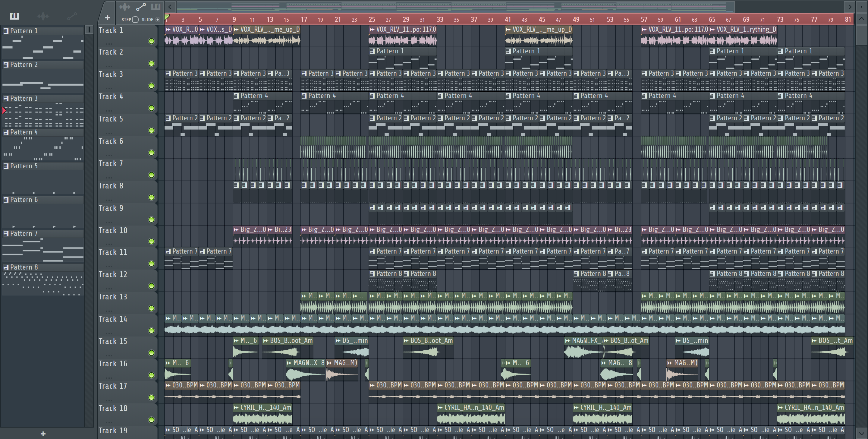Click the picker panel scrollbar handle beside Pattern 1
The image size is (868, 439).
(89, 30)
